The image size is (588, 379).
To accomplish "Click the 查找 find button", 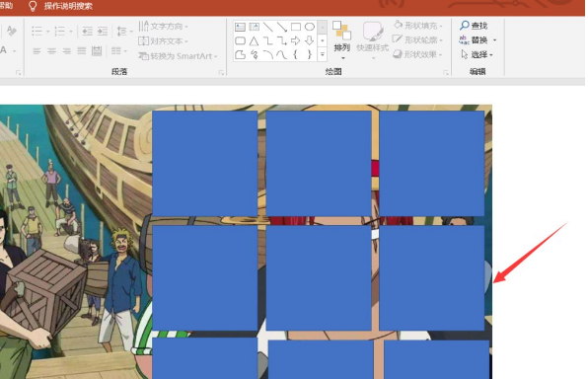I will point(474,26).
